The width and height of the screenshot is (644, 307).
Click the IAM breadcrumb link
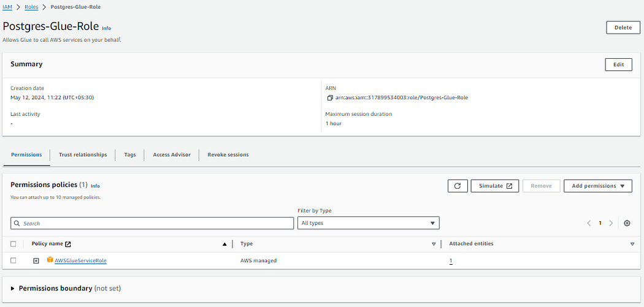[x=7, y=7]
